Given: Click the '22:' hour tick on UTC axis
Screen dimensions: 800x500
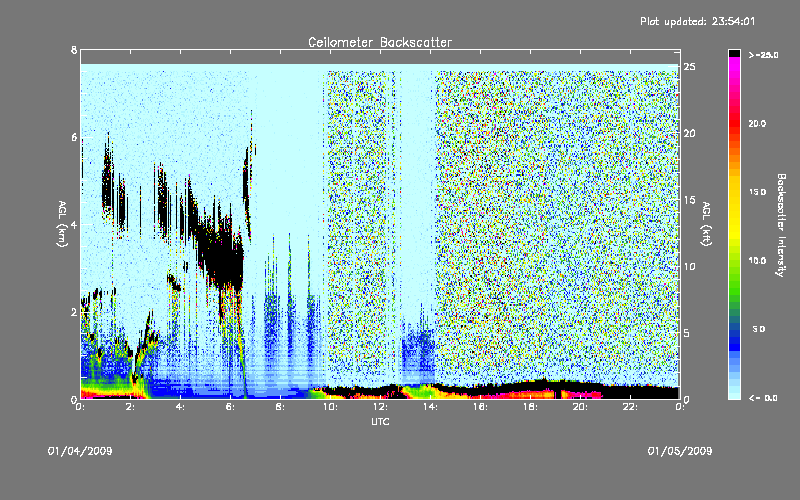Looking at the screenshot, I should [x=630, y=407].
